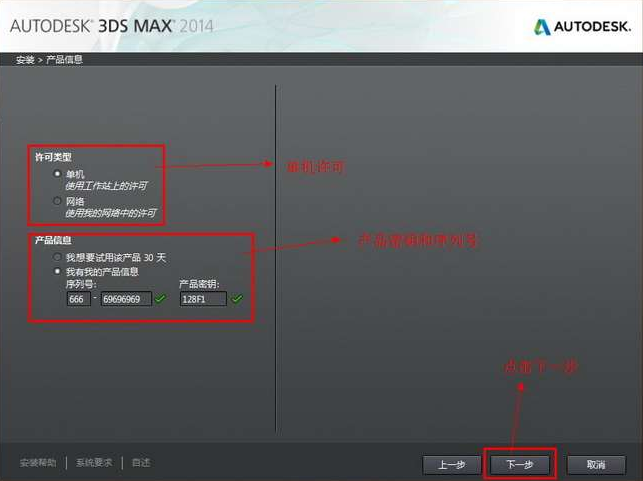Image resolution: width=643 pixels, height=481 pixels.
Task: Click the serial number prefix field 666
Action: [78, 299]
